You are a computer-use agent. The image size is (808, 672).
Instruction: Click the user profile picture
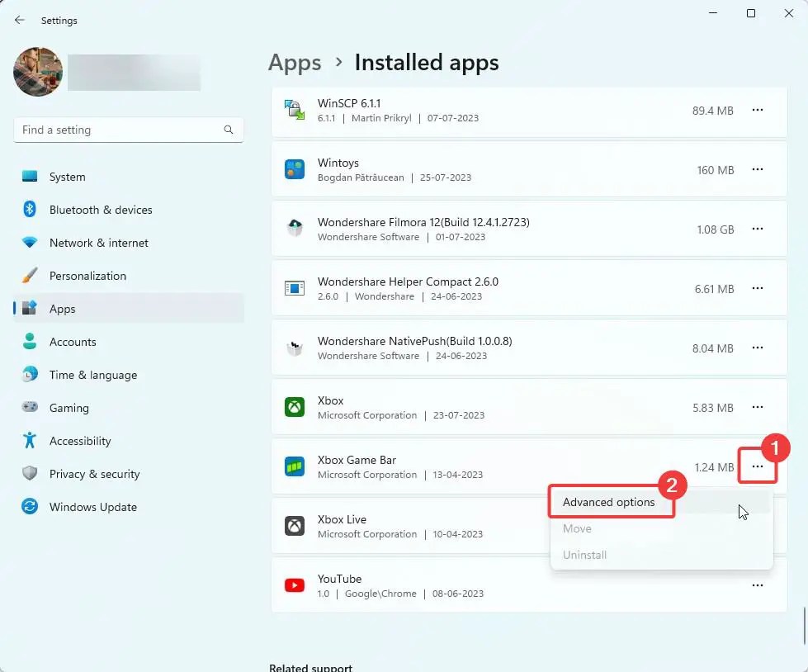tap(38, 72)
